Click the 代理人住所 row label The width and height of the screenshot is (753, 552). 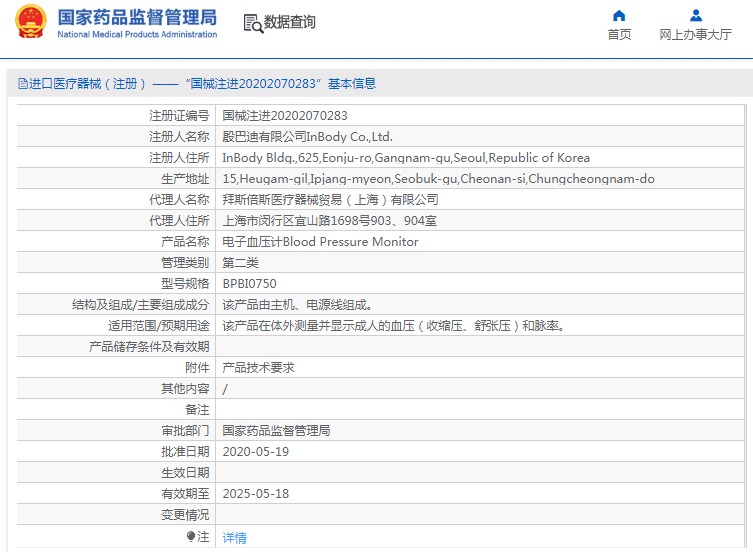click(x=179, y=221)
